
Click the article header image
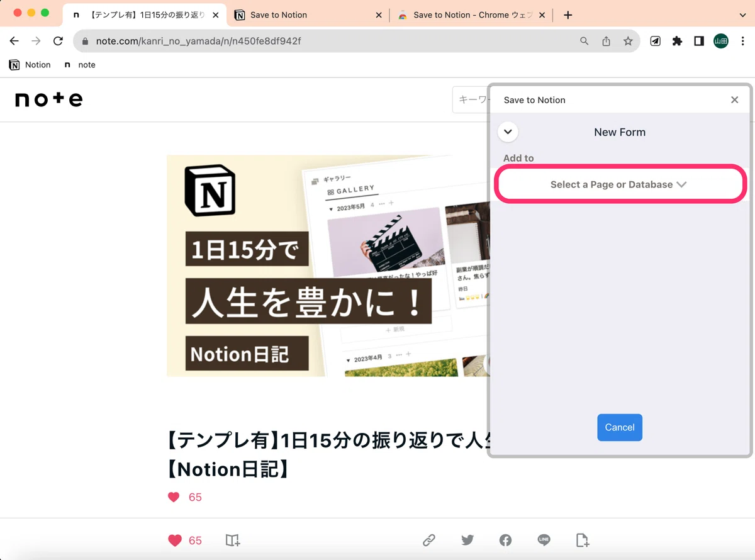328,266
